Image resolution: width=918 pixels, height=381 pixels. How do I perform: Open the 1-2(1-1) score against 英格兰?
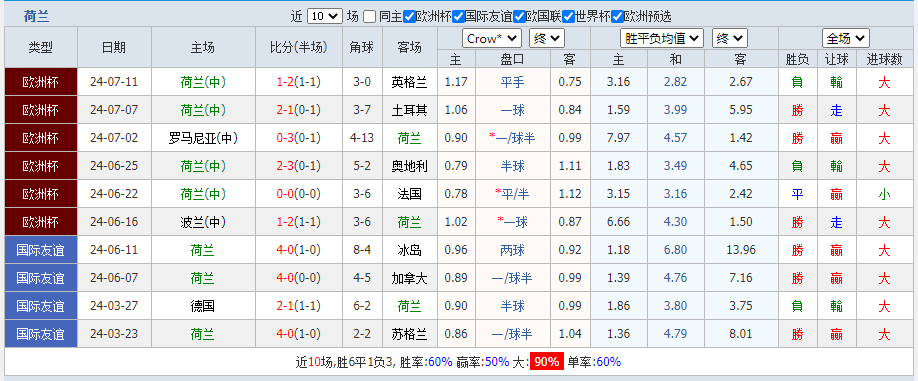pos(299,82)
